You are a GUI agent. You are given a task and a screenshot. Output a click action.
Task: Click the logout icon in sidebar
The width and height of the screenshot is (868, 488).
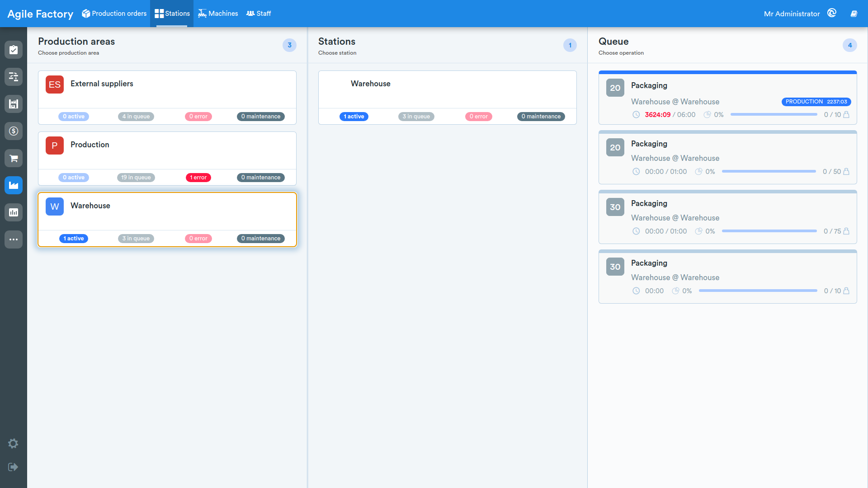click(x=13, y=467)
